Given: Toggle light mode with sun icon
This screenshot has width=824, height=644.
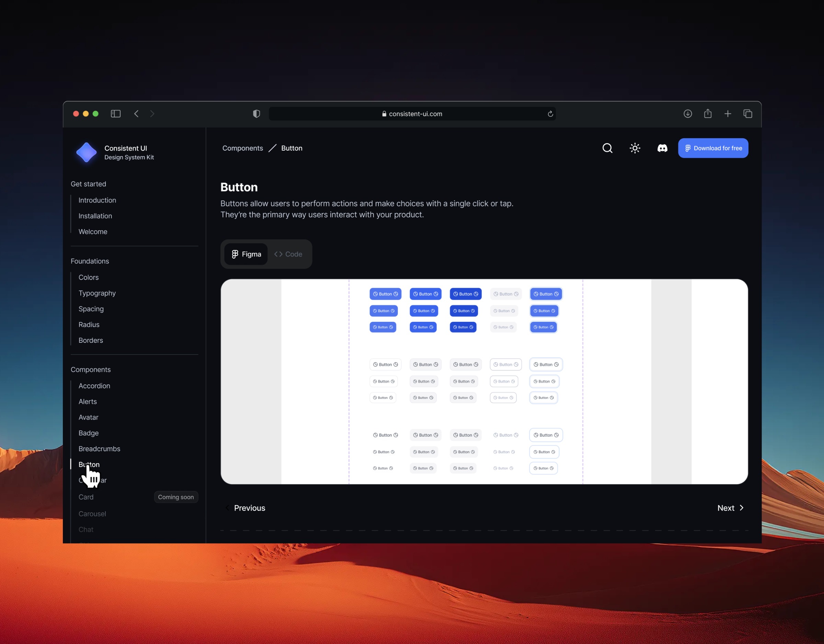Looking at the screenshot, I should click(x=634, y=148).
